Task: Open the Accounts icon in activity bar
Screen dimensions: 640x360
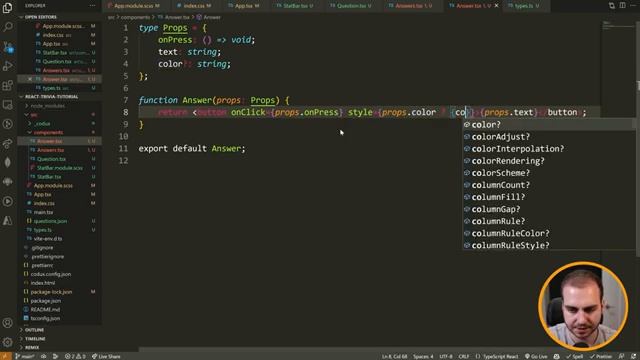Action: coord(7,323)
